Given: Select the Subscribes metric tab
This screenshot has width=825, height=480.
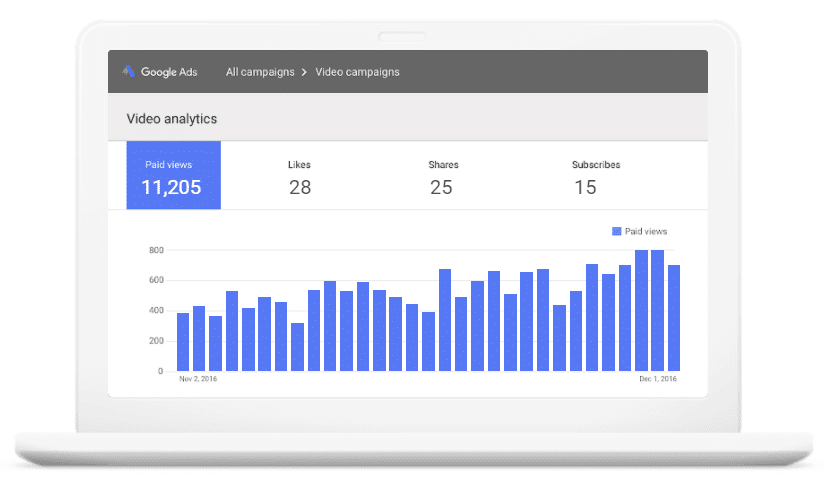Looking at the screenshot, I should click(595, 177).
